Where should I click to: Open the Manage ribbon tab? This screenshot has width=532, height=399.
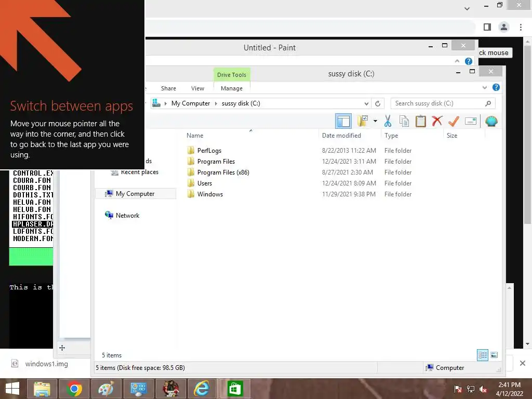232,88
